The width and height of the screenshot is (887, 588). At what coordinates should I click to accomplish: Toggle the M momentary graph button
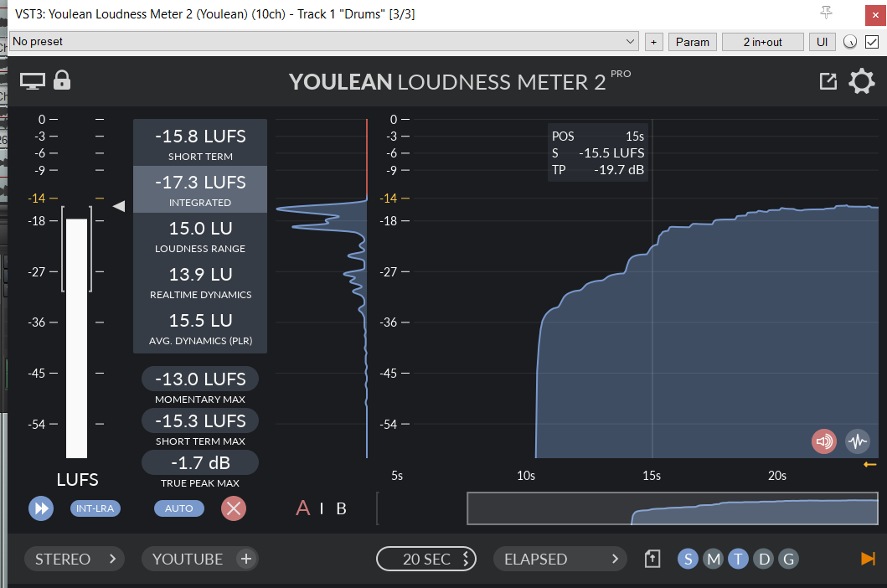tap(714, 560)
